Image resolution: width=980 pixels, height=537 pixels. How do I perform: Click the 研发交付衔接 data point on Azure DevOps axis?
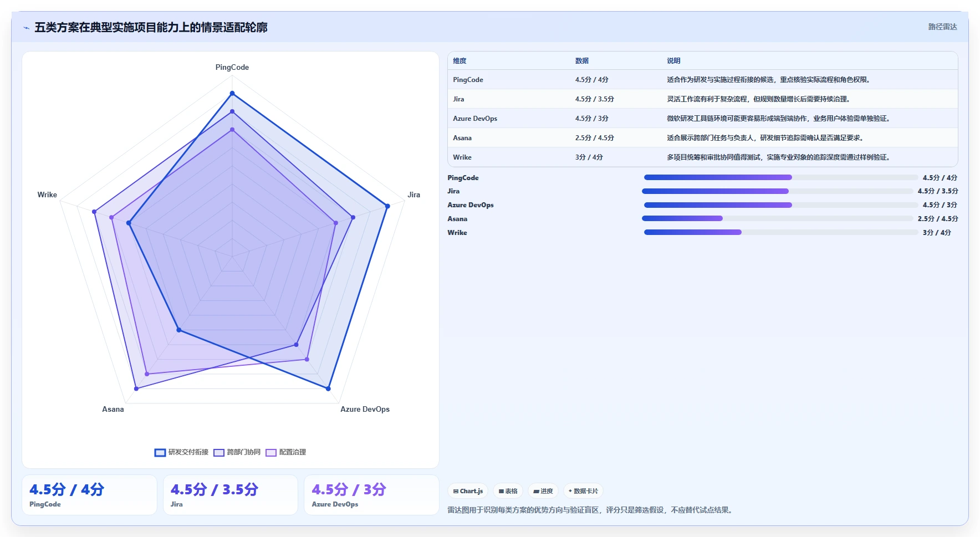tap(328, 388)
